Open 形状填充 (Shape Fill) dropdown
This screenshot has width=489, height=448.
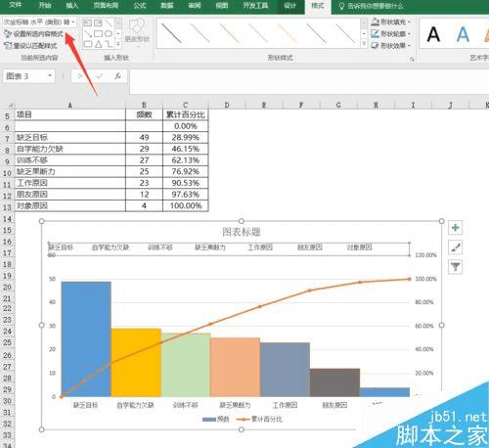(x=390, y=22)
